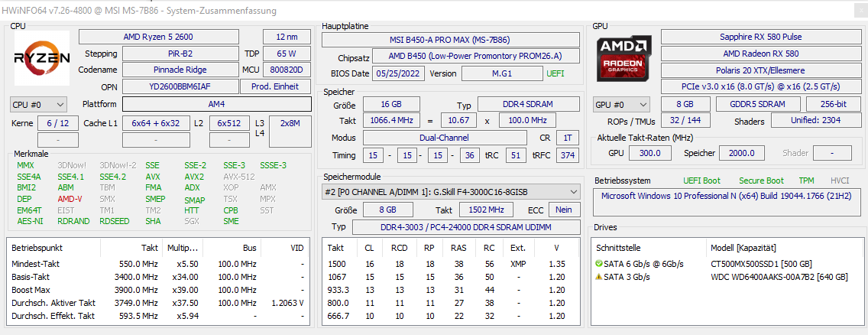Click the M.G1 BIOS version field
This screenshot has height=335, width=868.
[x=502, y=73]
